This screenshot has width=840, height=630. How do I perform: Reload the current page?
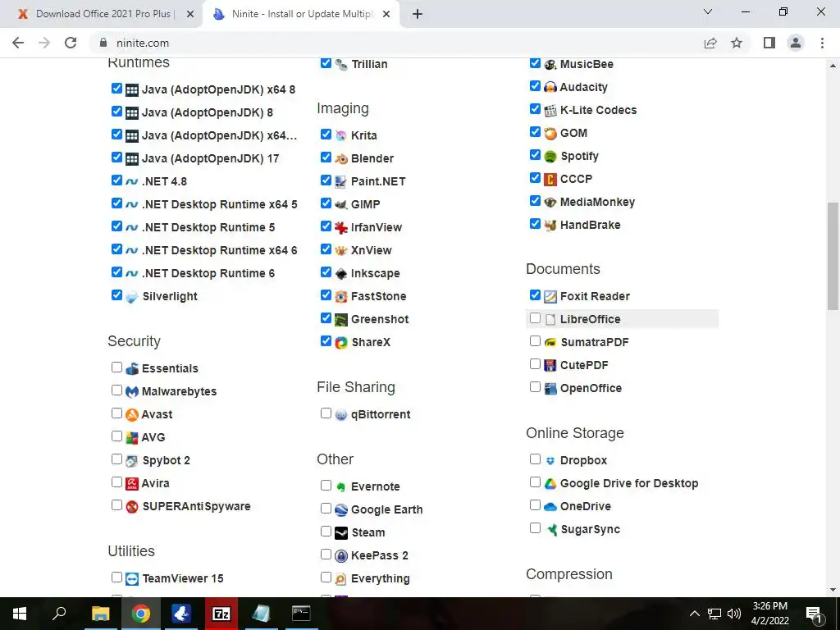coord(71,43)
